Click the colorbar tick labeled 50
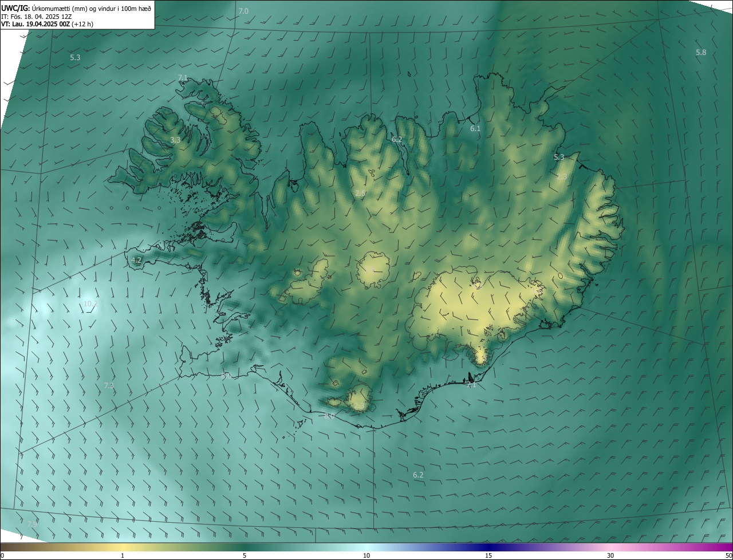The image size is (733, 560). point(728,556)
